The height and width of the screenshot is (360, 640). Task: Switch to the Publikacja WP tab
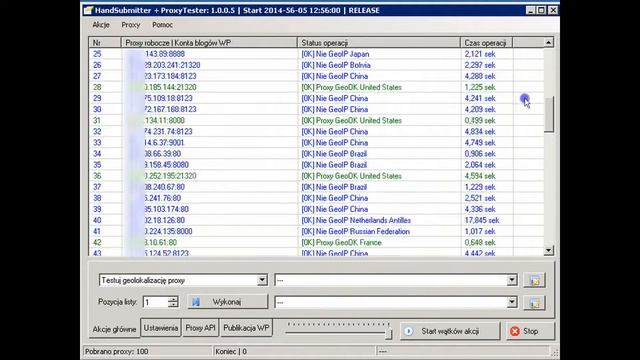tap(246, 328)
